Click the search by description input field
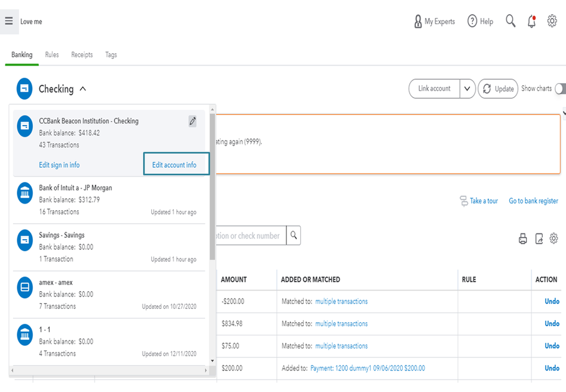 click(x=248, y=236)
